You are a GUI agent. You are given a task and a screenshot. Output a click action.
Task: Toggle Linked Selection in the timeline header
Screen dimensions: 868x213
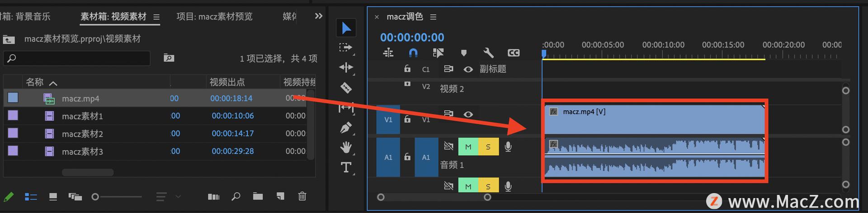tap(438, 53)
